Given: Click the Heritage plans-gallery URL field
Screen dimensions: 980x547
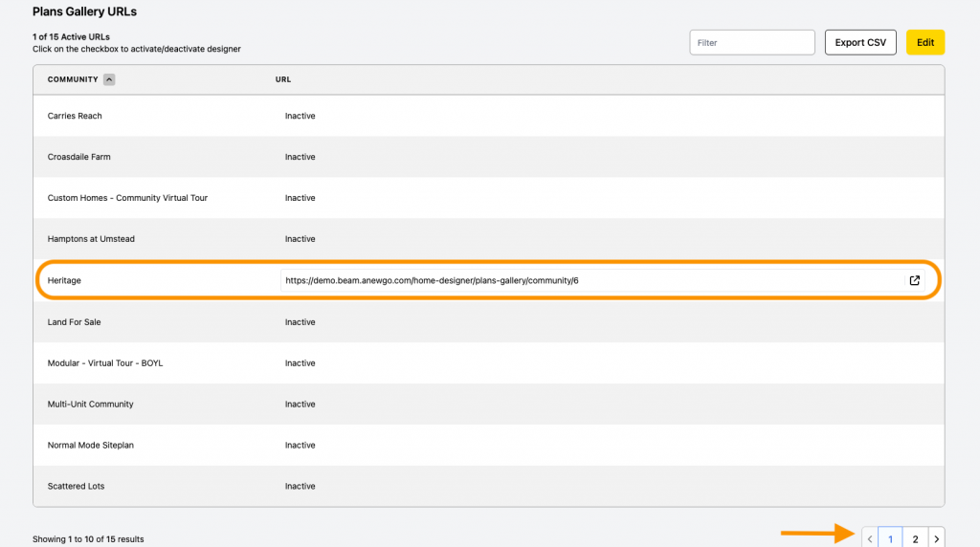Looking at the screenshot, I should pos(591,280).
